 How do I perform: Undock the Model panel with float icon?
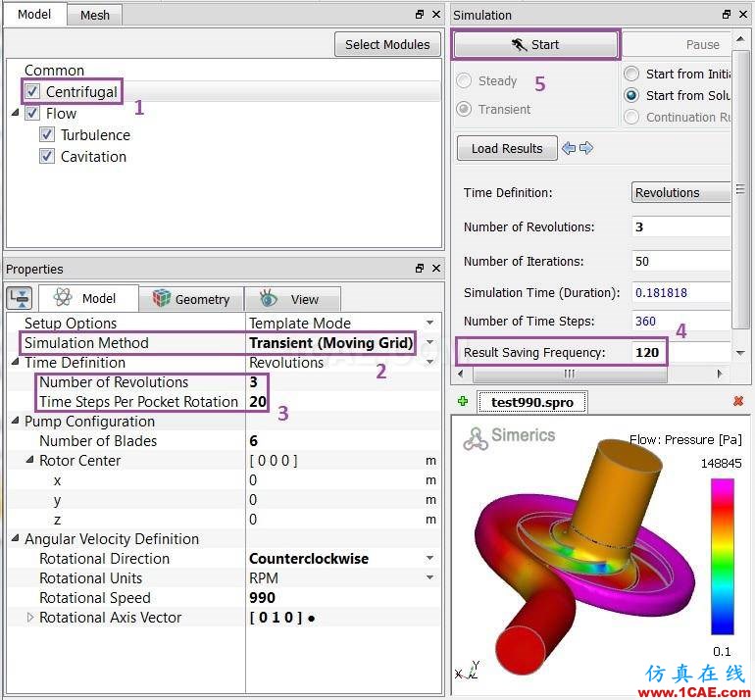[420, 15]
